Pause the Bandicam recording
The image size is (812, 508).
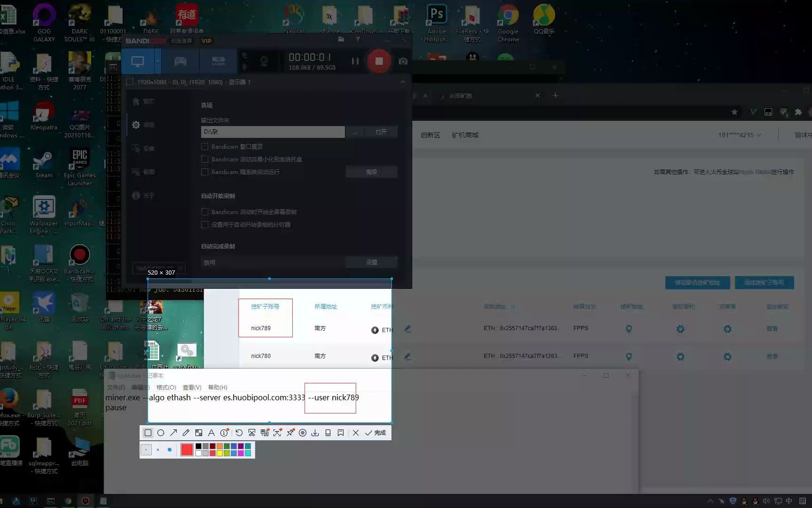click(355, 61)
